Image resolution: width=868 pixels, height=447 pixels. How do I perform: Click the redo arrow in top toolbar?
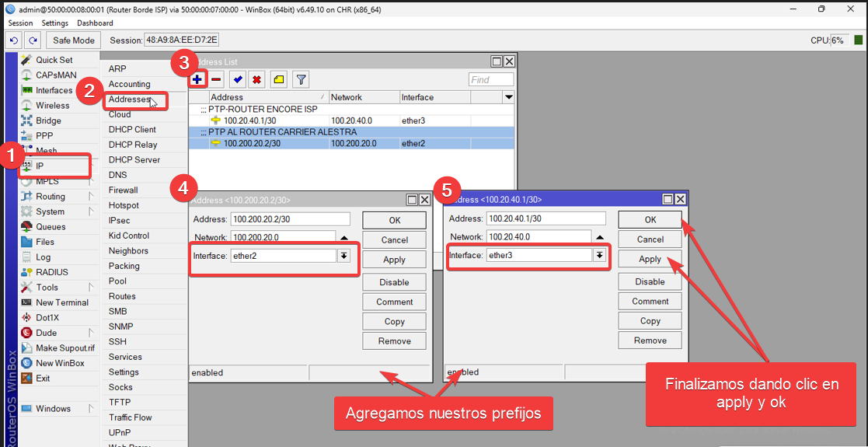tap(33, 40)
